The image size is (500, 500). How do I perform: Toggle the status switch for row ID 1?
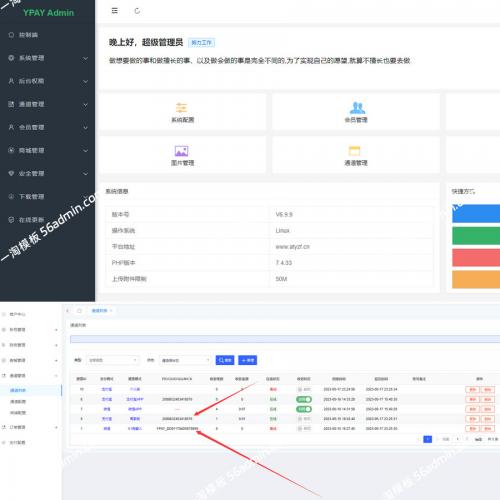(x=304, y=429)
